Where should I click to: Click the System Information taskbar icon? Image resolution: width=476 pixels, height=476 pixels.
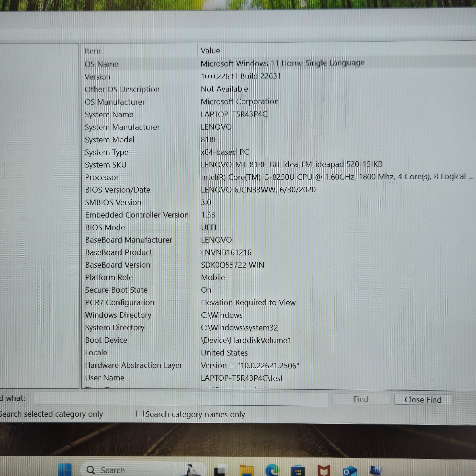(375, 470)
